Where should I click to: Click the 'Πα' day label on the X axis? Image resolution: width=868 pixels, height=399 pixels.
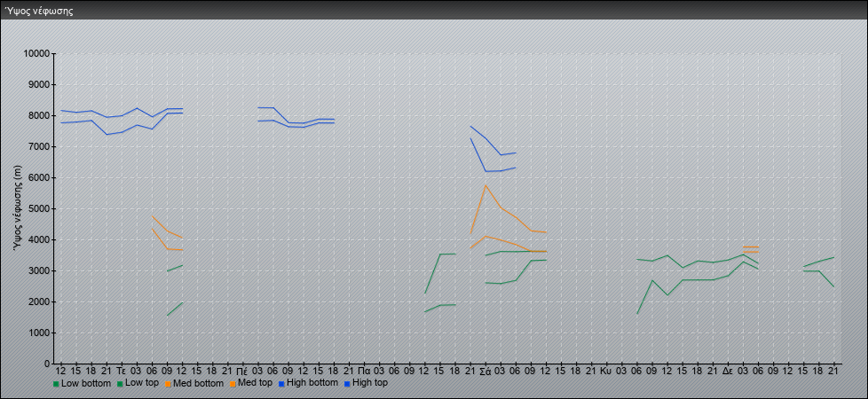[364, 371]
